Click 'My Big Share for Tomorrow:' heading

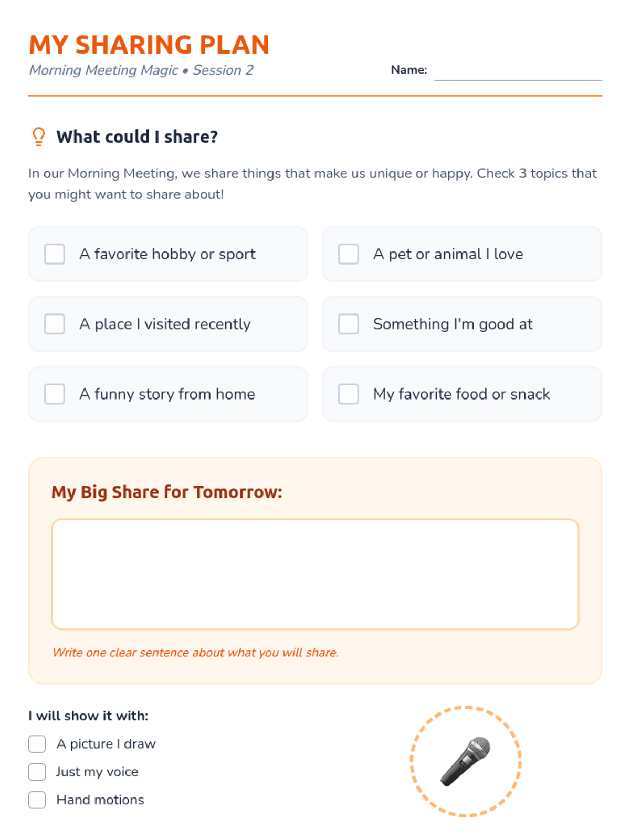point(167,492)
